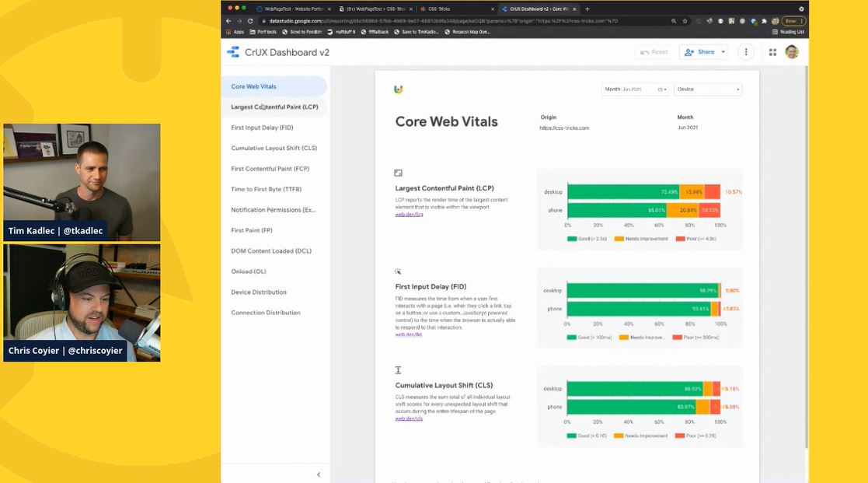Open the Send to Feedbin bookmark
Viewport: 868px width, 483px height.
click(x=302, y=32)
